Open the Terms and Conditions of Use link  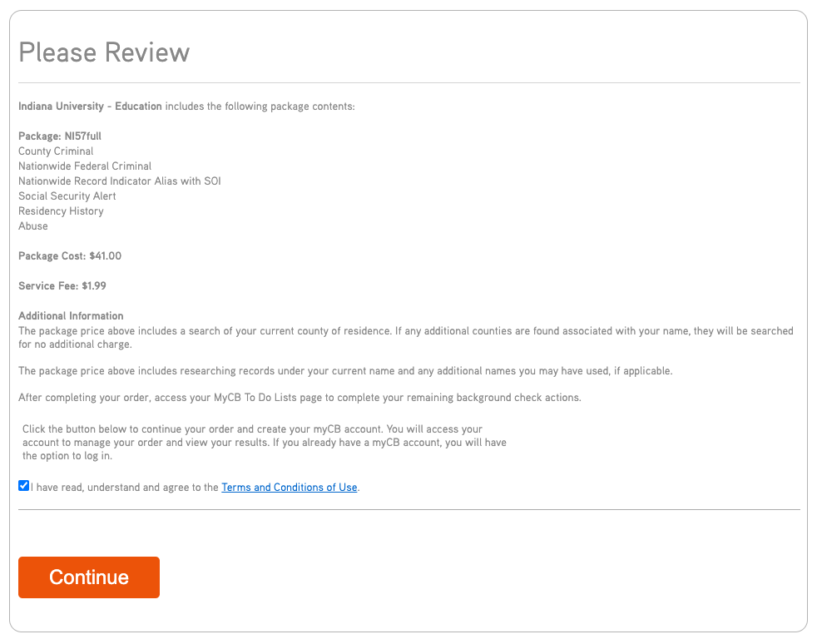[289, 487]
